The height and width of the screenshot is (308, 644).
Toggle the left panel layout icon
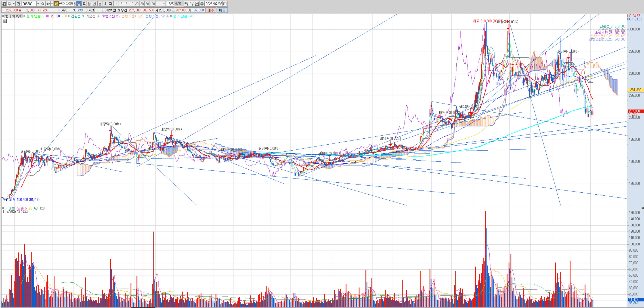coord(4,4)
